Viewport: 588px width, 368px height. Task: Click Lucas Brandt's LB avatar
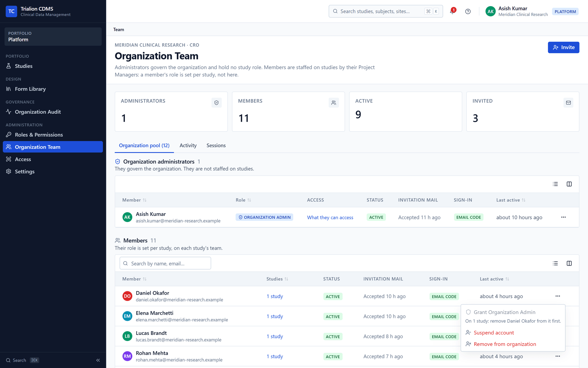tap(127, 336)
